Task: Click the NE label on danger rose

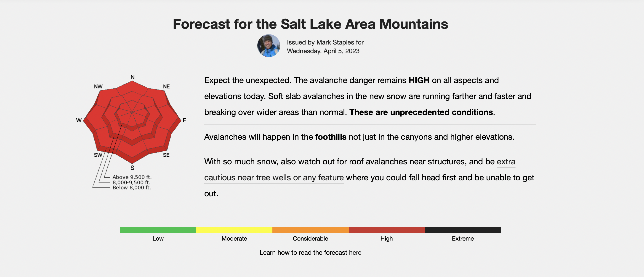Action: click(x=166, y=87)
